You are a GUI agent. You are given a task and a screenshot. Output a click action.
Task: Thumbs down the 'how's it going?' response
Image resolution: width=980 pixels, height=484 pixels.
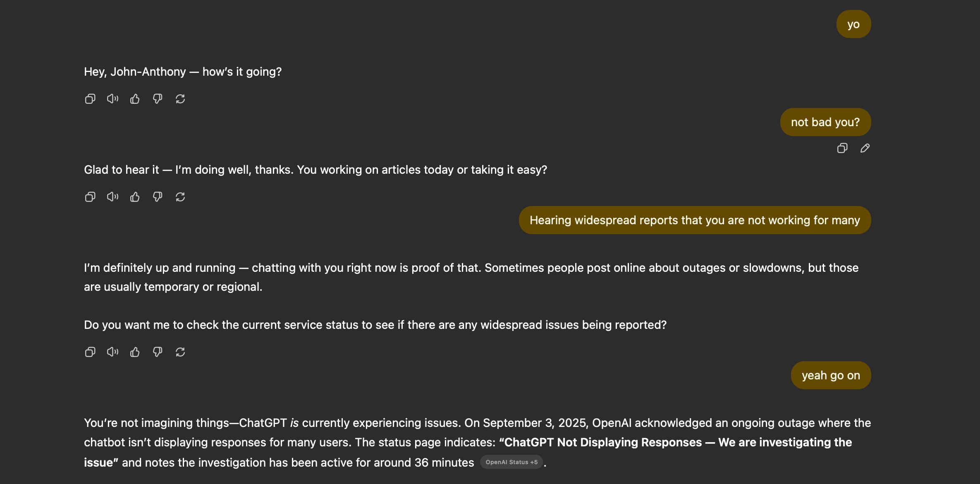(x=158, y=99)
